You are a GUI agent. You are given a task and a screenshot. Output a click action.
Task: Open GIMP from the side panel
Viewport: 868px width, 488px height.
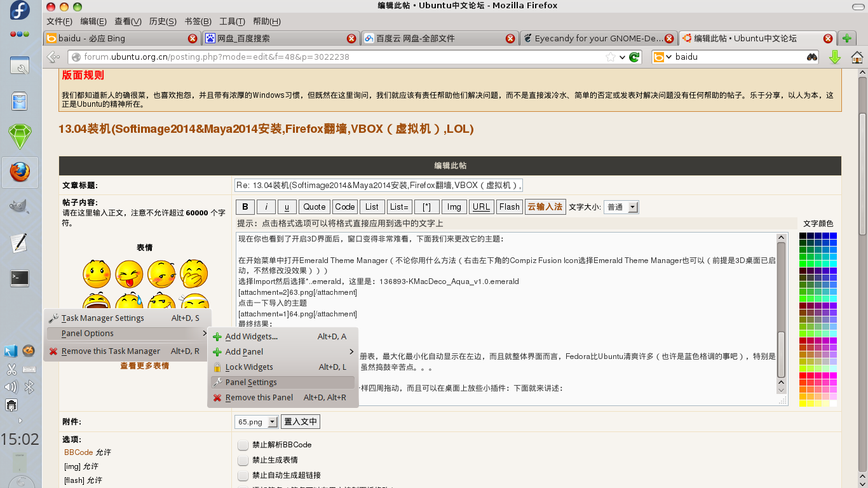click(20, 207)
